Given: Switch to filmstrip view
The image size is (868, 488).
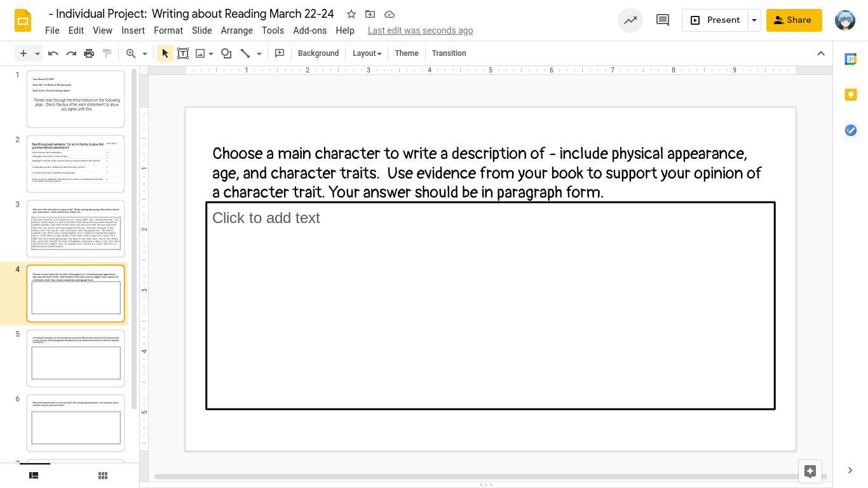Looking at the screenshot, I should coord(34,475).
